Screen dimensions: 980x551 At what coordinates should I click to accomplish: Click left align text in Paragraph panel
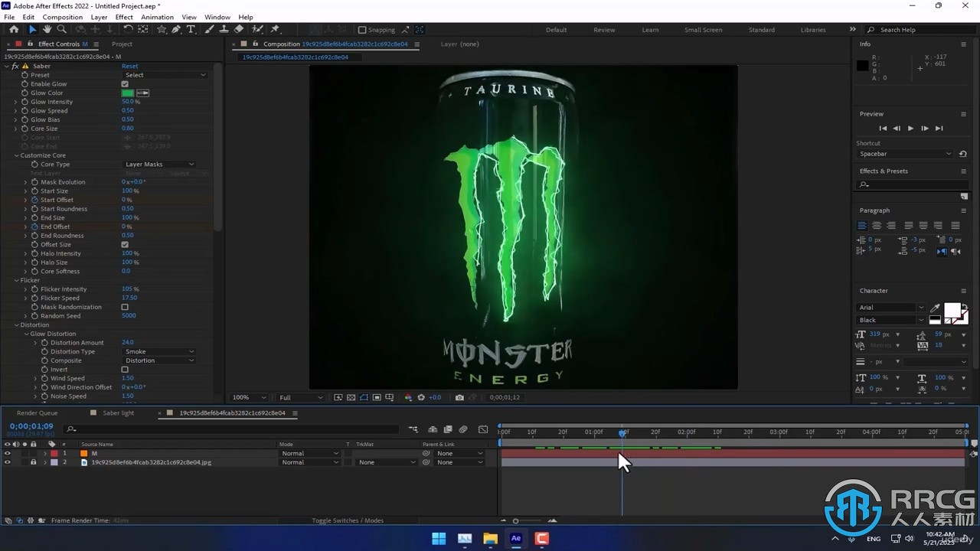(862, 226)
